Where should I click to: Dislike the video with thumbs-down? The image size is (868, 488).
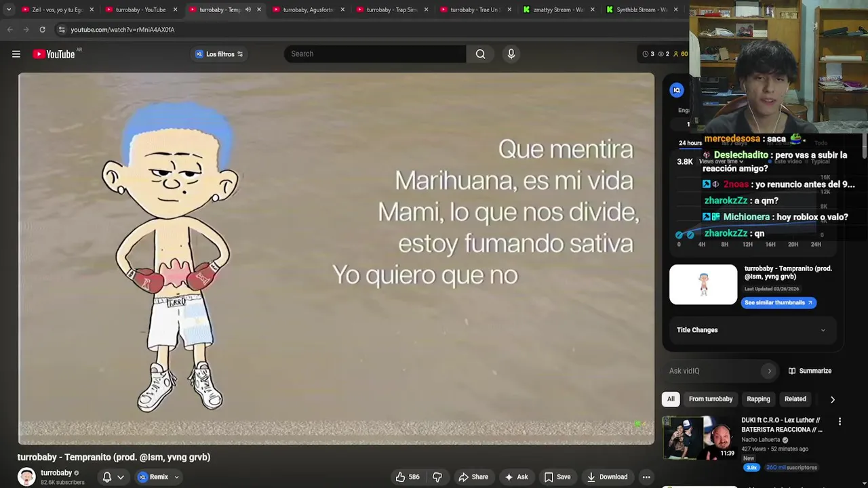437,477
